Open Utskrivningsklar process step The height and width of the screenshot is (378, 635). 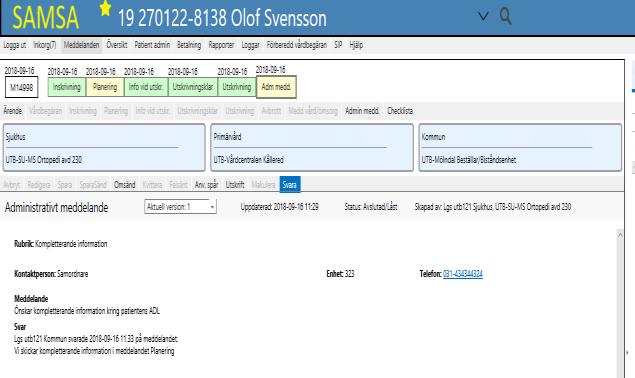193,87
